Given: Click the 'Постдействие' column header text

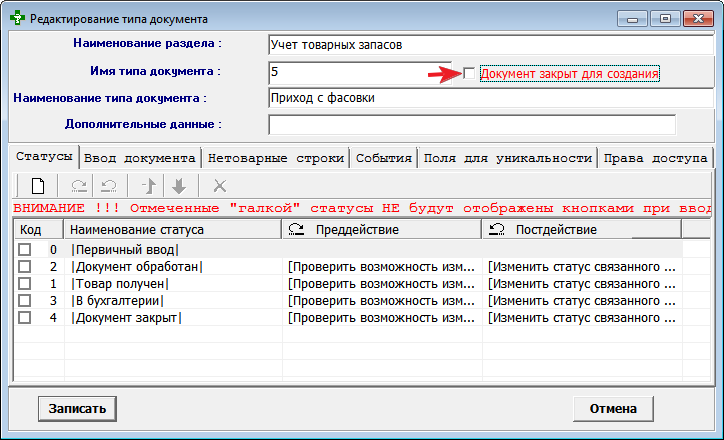Looking at the screenshot, I should click(x=556, y=229).
